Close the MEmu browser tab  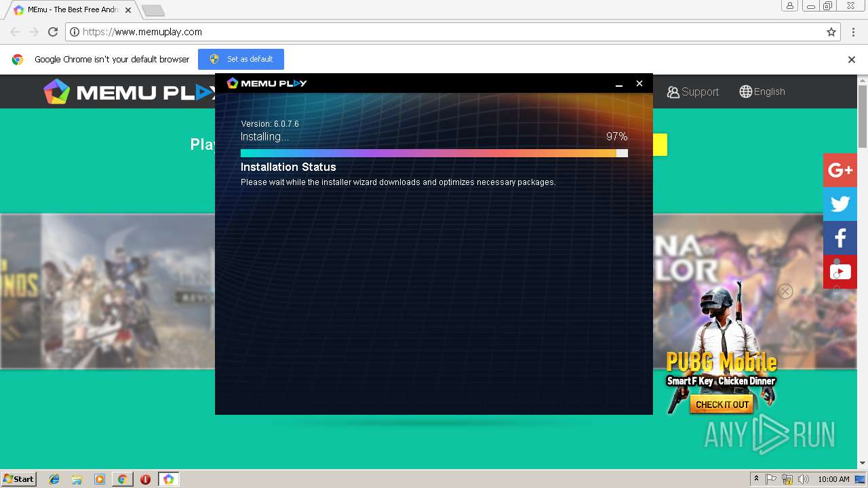[x=128, y=10]
